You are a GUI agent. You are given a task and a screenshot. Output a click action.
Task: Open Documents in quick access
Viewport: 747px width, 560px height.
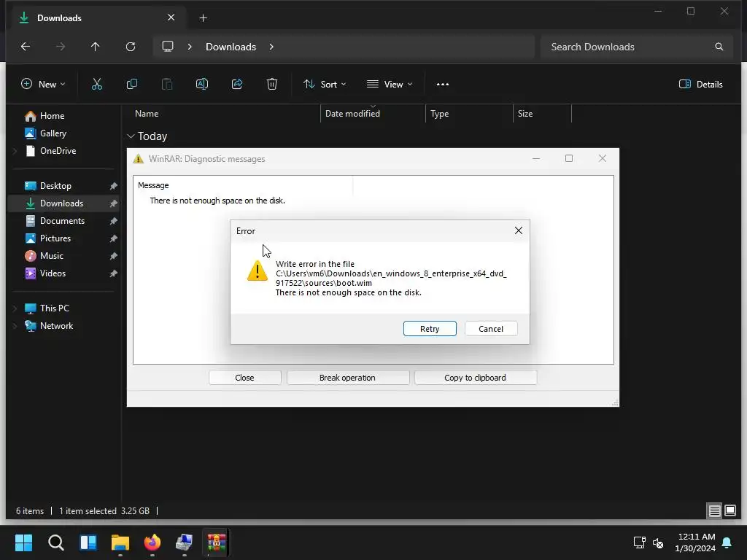[62, 221]
